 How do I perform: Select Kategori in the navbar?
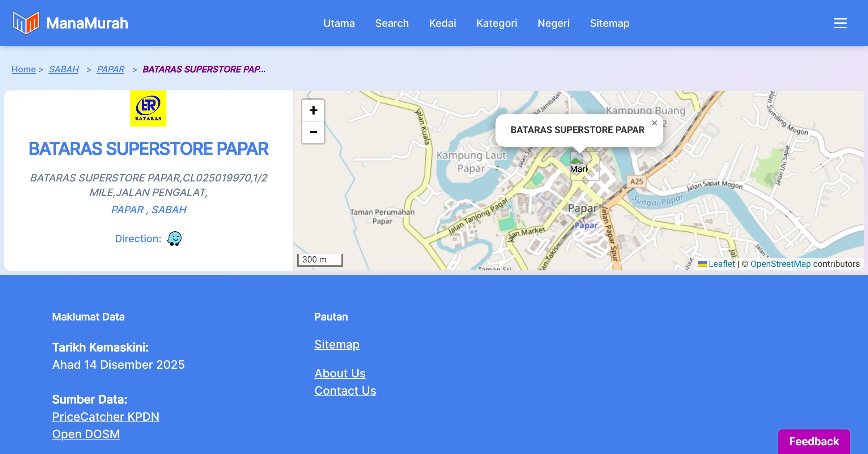click(x=497, y=23)
